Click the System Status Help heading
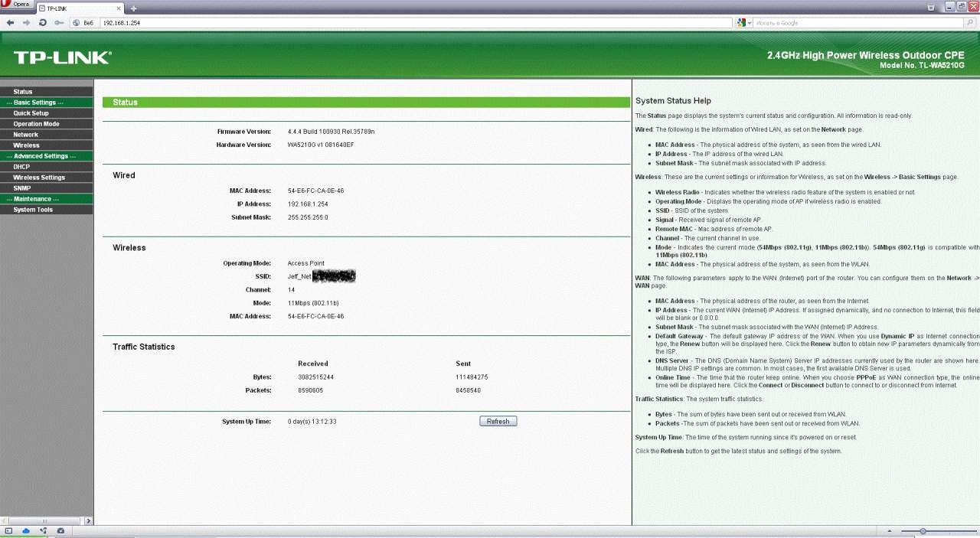Image resolution: width=980 pixels, height=538 pixels. click(673, 101)
